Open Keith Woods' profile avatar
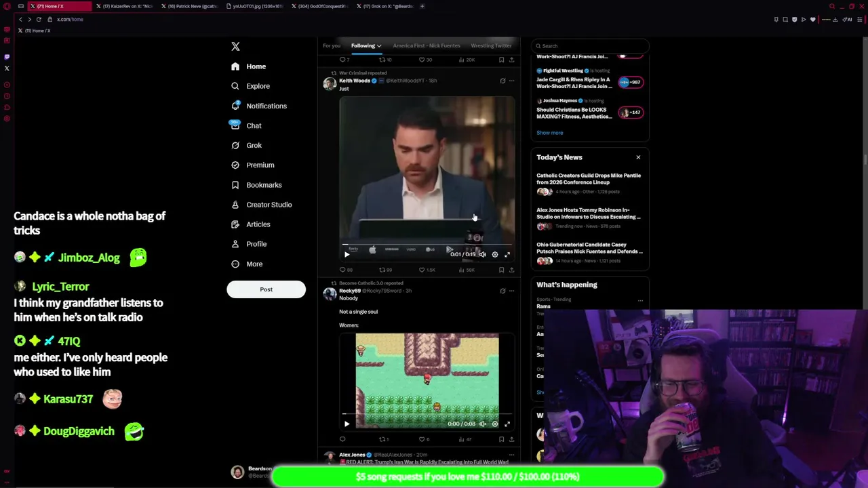This screenshot has height=488, width=868. pyautogui.click(x=330, y=83)
